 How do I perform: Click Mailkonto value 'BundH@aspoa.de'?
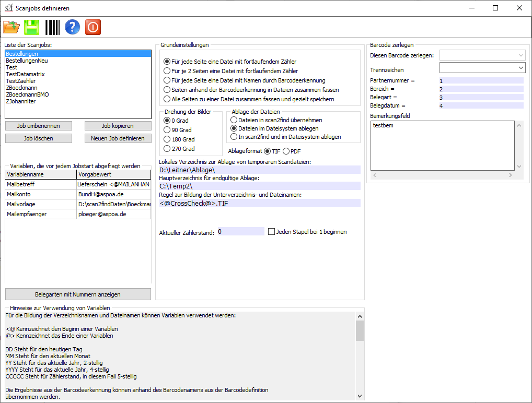tap(114, 195)
